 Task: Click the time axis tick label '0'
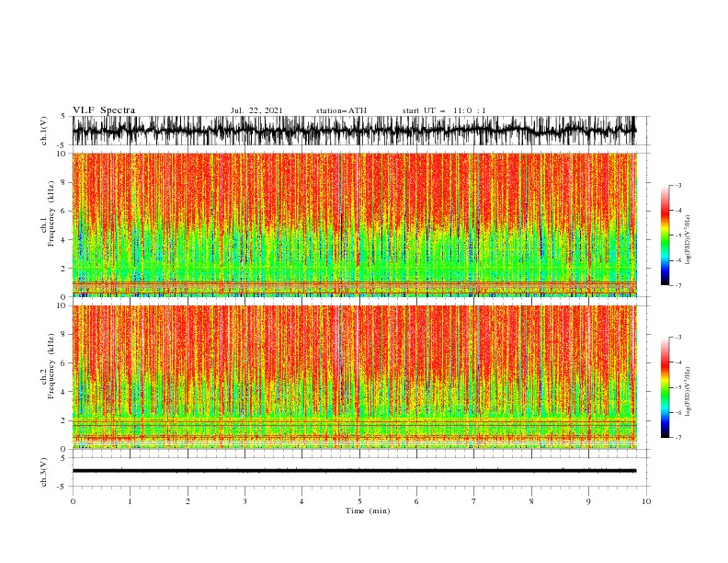tap(73, 501)
